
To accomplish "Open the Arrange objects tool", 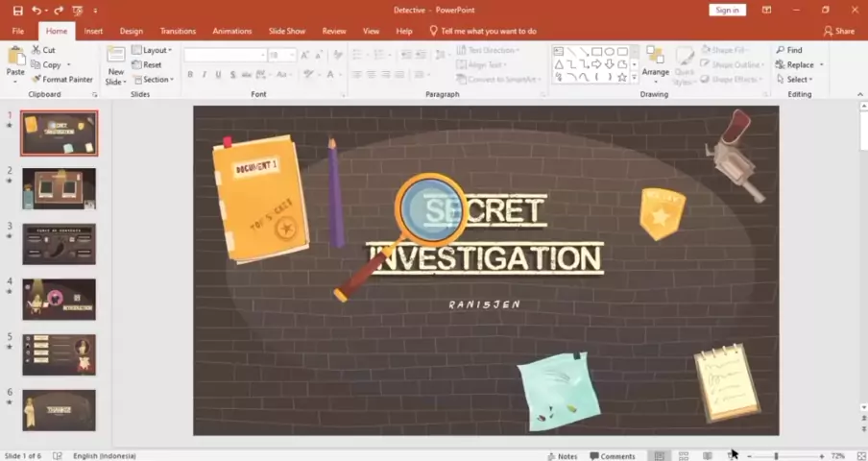I will pos(655,61).
